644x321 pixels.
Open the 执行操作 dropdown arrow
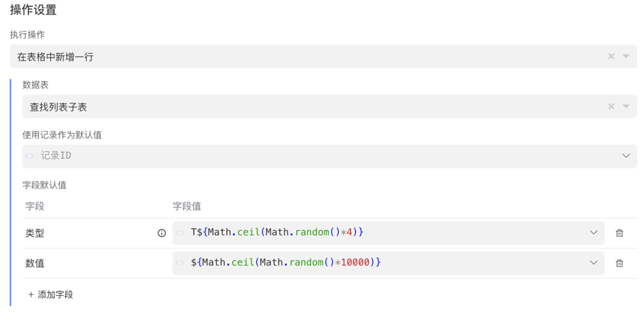tap(626, 57)
